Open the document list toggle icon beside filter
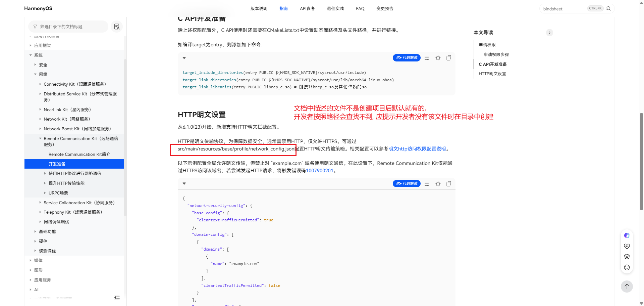Viewport: 644px width, 306px height. click(117, 27)
